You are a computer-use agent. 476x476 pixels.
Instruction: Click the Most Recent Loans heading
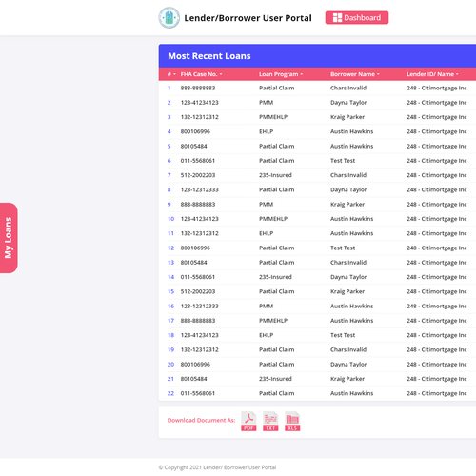pyautogui.click(x=209, y=56)
